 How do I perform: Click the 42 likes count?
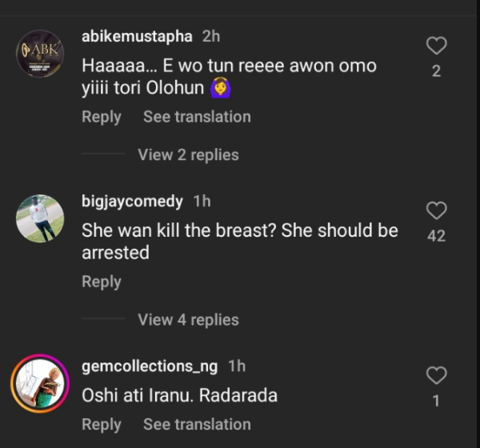pyautogui.click(x=436, y=236)
